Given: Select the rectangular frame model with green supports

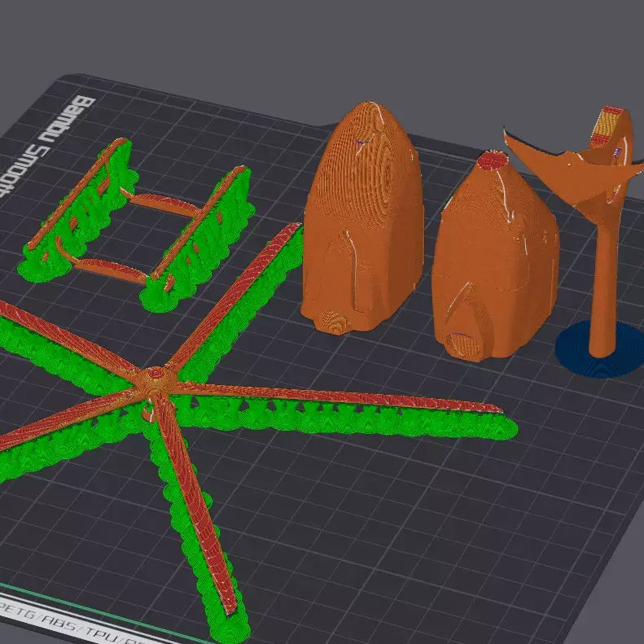Looking at the screenshot, I should (x=135, y=224).
